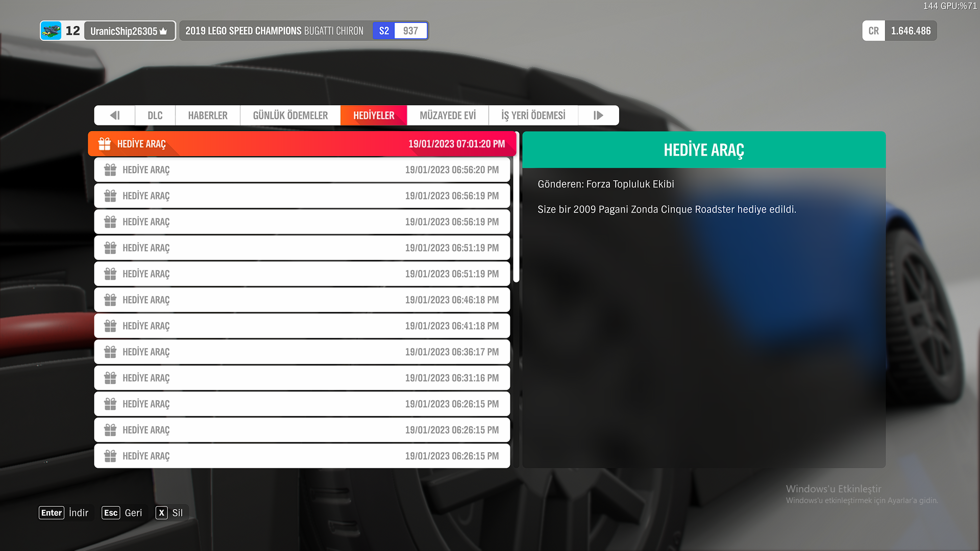Switch to the MÜZAYEDE EVİ tab
The width and height of the screenshot is (980, 551).
tap(448, 115)
